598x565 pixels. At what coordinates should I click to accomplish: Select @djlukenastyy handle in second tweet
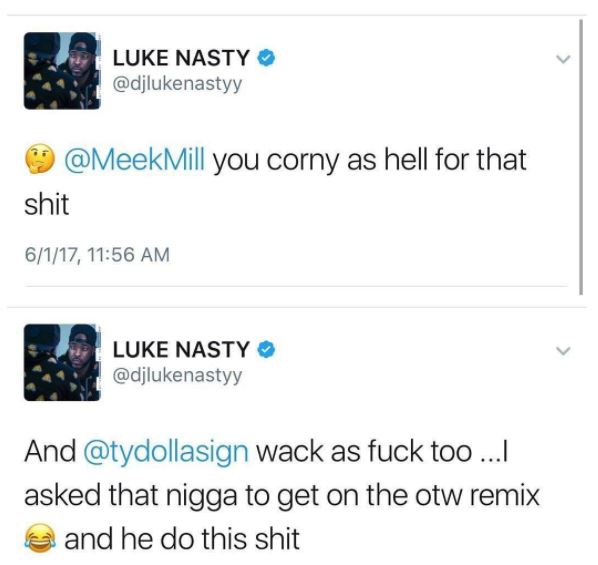tap(177, 376)
